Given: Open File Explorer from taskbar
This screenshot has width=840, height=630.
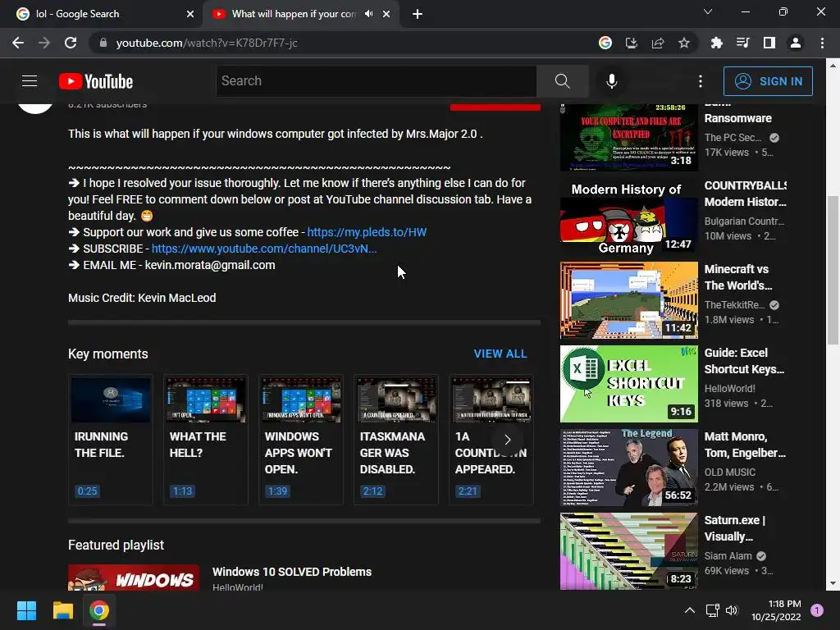Looking at the screenshot, I should 62,610.
